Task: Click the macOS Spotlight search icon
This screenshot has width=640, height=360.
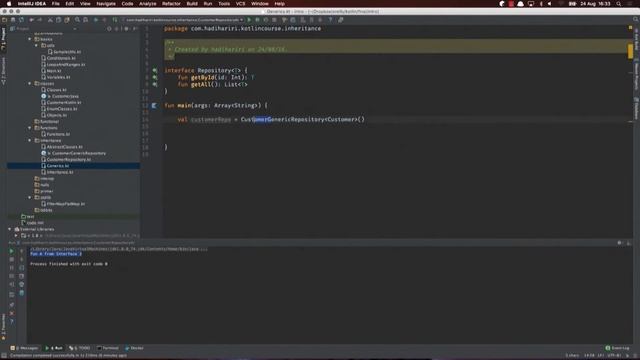Action: (x=619, y=4)
